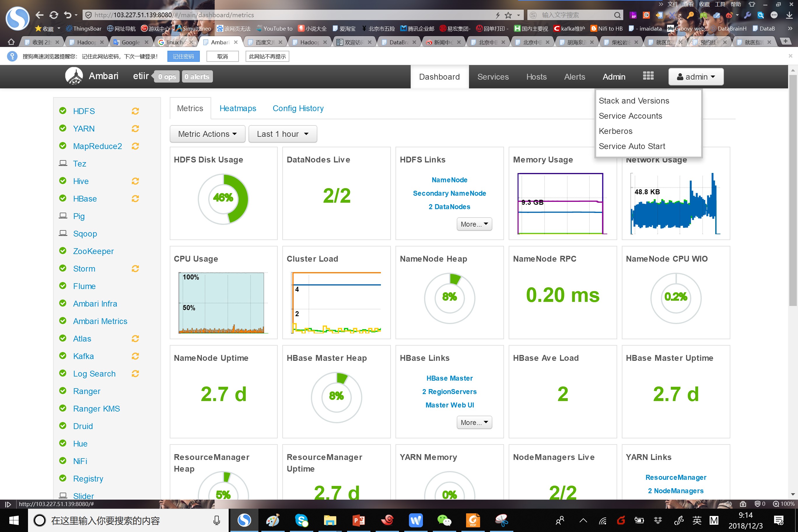Open the Secondary NameNode link
Image resolution: width=798 pixels, height=532 pixels.
[x=449, y=193]
